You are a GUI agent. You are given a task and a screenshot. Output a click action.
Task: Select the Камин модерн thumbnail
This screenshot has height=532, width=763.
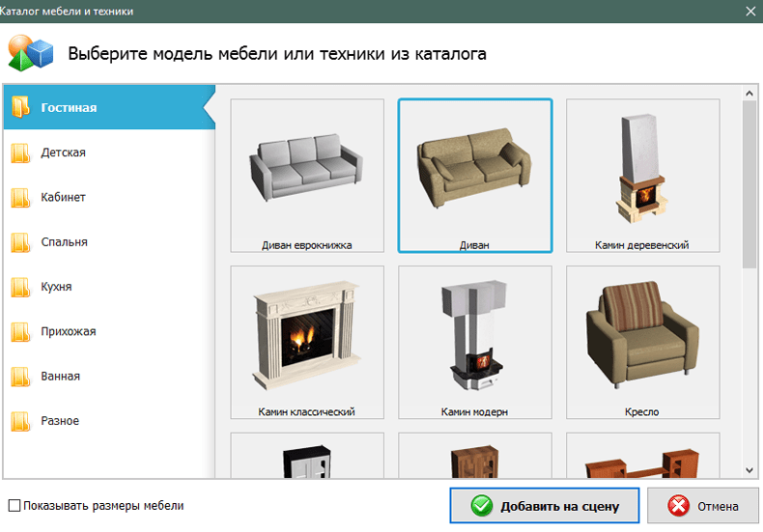tap(475, 343)
